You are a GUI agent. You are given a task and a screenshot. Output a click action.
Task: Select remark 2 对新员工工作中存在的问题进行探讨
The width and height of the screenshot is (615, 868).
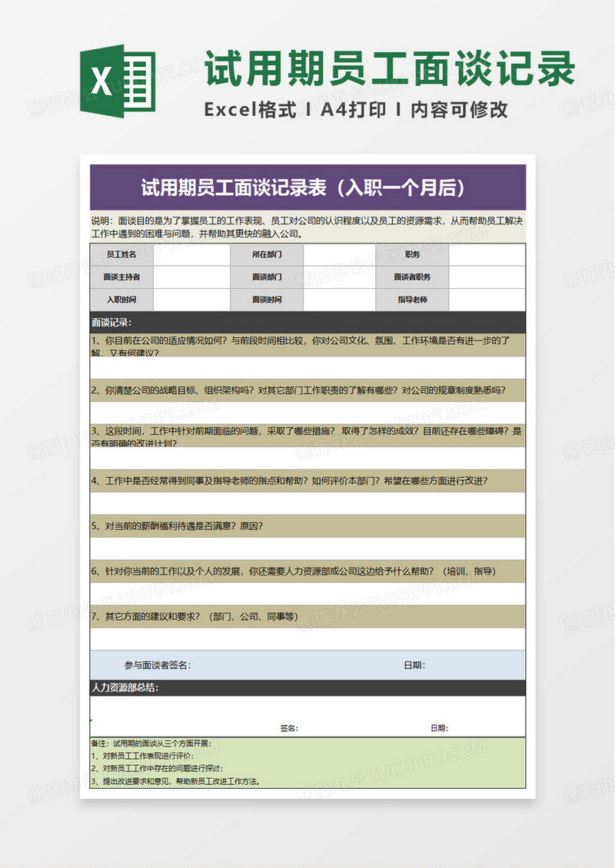point(157,769)
